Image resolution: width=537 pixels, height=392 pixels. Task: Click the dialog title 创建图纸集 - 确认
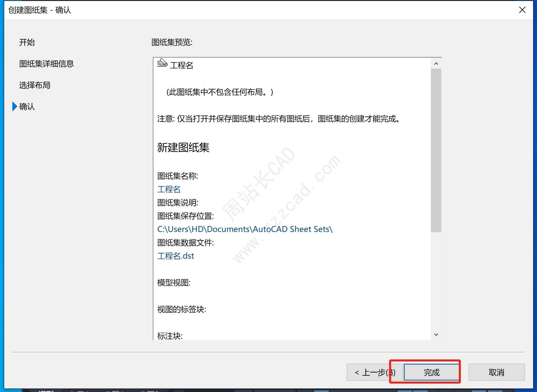click(40, 10)
